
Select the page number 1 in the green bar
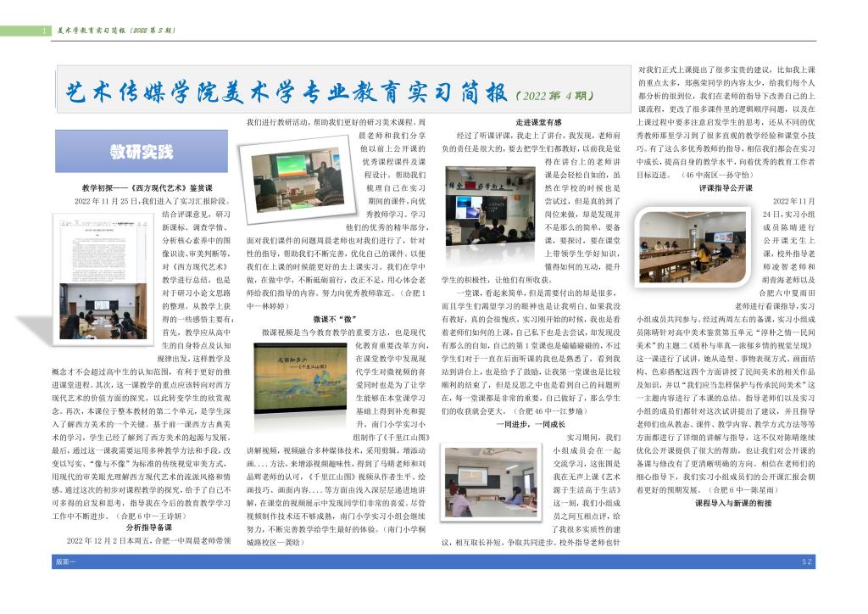click(x=44, y=31)
